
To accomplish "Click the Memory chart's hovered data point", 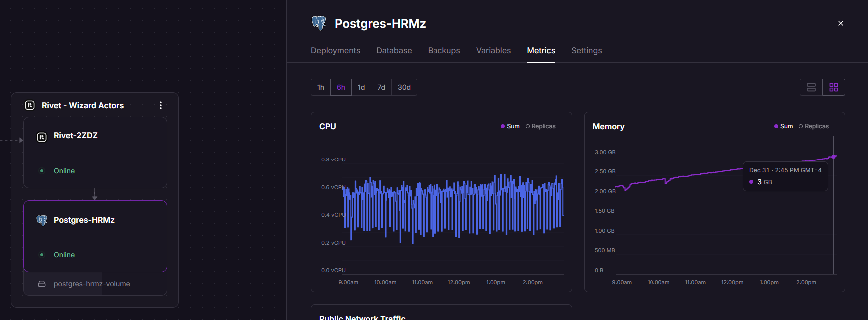I will (834, 157).
